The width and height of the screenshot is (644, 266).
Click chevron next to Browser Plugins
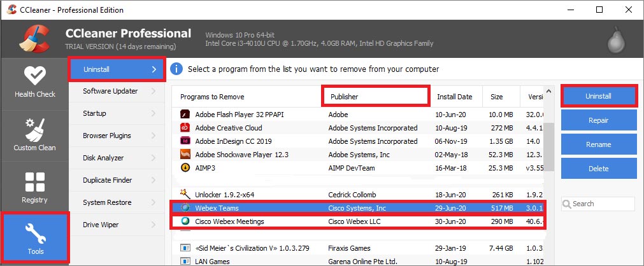tap(154, 136)
